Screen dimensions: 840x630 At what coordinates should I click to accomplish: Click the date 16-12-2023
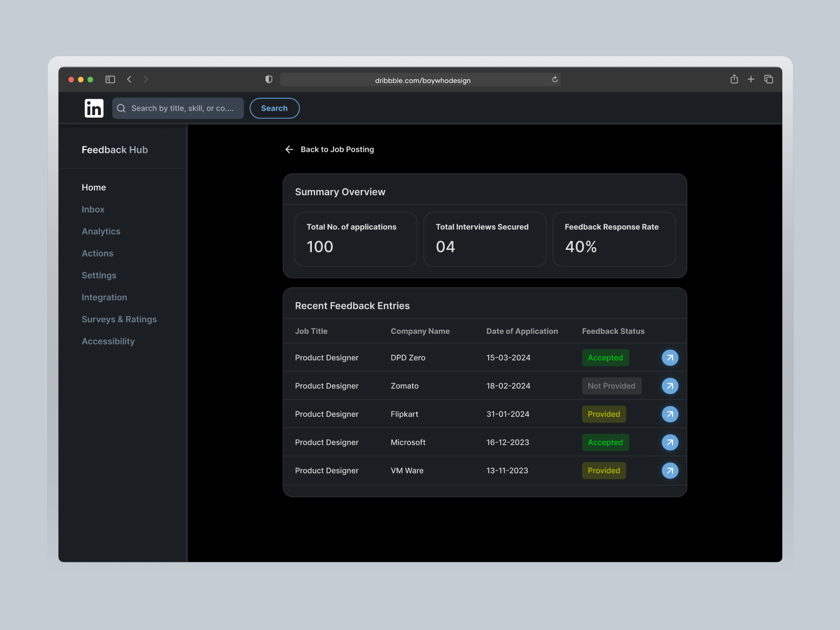(508, 443)
